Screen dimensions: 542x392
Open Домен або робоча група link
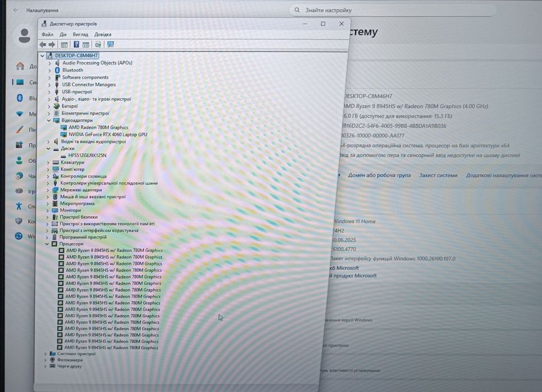tap(379, 175)
